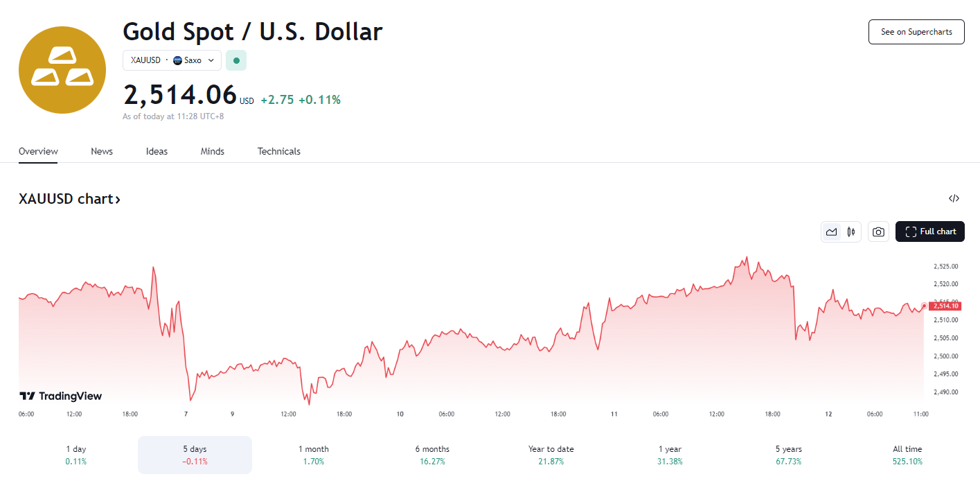Click the gold bars logo icon
This screenshot has height=481, width=980.
[62, 70]
